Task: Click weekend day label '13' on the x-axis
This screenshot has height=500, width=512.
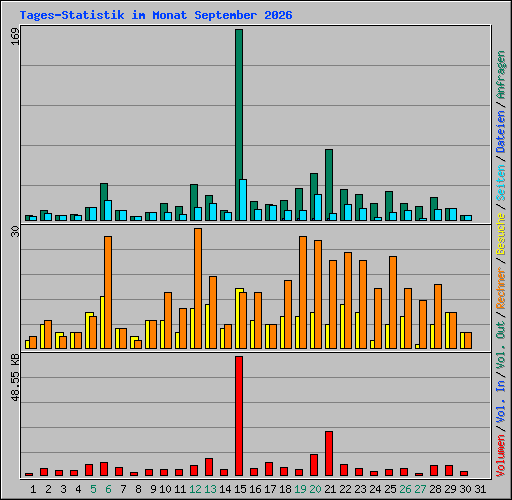Action: (x=210, y=489)
